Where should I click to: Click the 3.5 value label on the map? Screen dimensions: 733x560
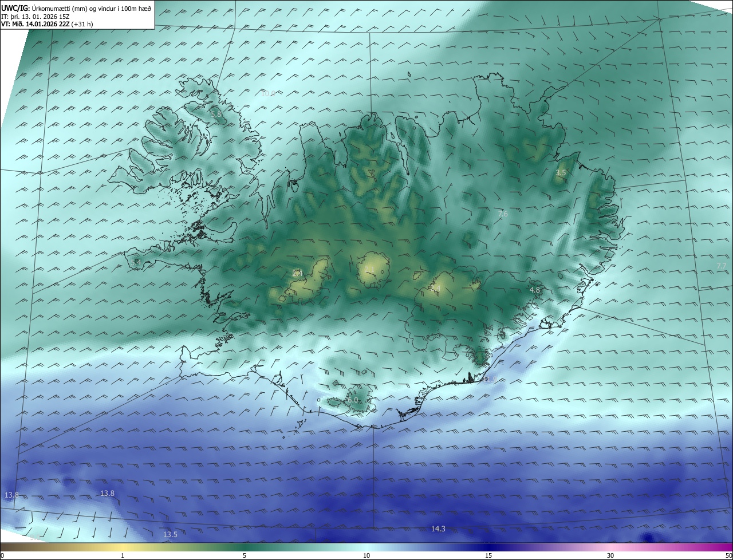pos(561,172)
